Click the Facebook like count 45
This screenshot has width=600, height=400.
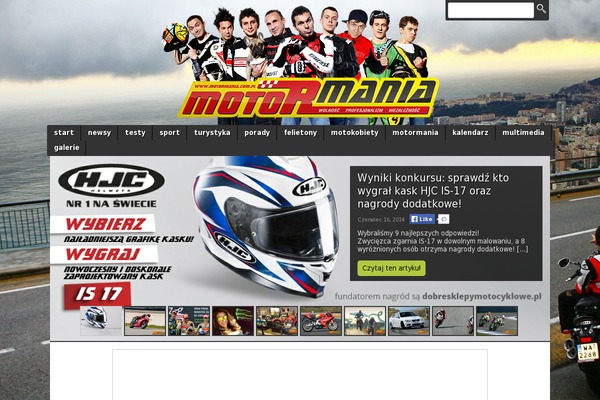(x=443, y=219)
